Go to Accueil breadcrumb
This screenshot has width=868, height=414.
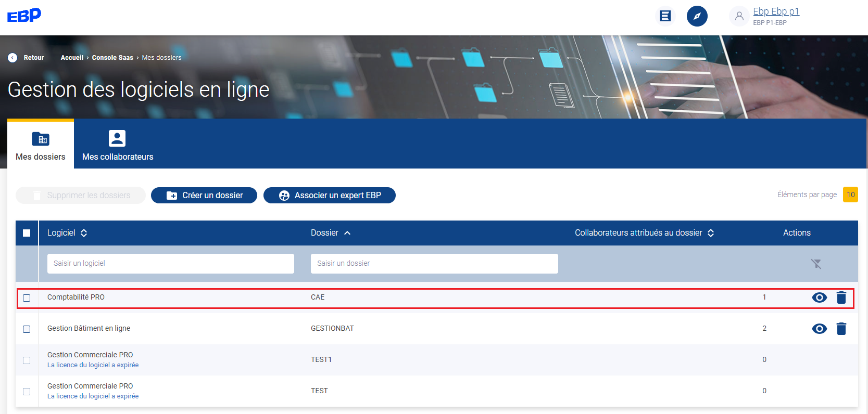click(x=72, y=58)
